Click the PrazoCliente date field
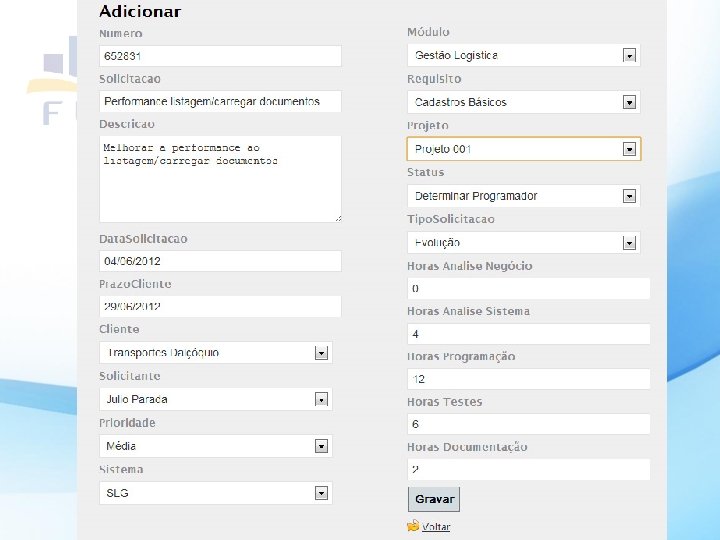This screenshot has height=540, width=720. click(x=220, y=306)
